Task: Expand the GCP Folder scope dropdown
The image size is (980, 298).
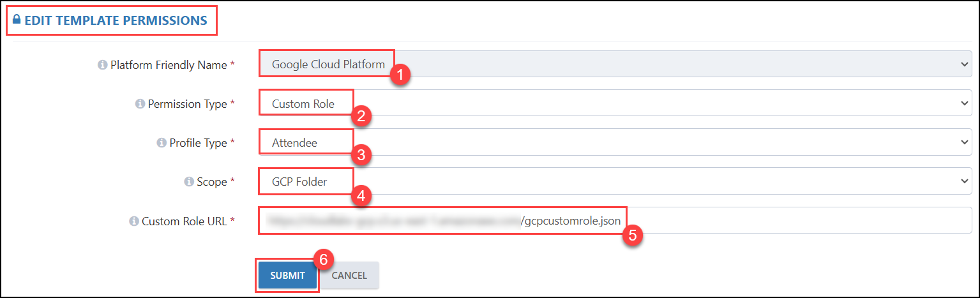Action: 615,181
